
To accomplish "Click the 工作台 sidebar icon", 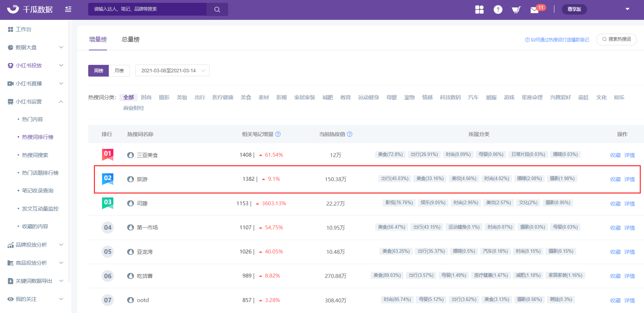I will click(11, 29).
